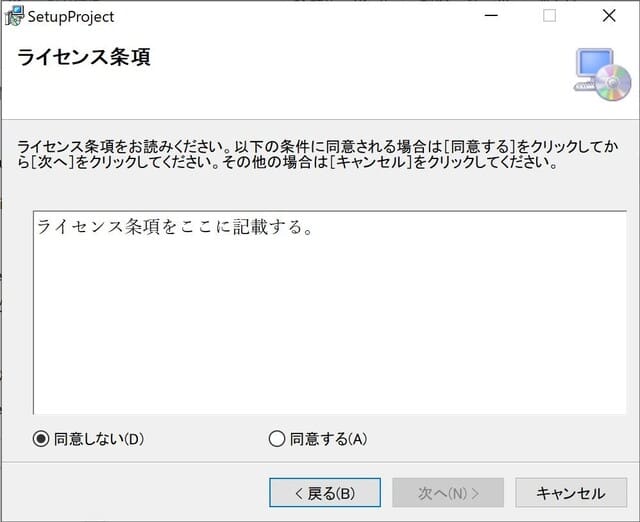
Task: Click the greyed-out maximize button
Action: (x=549, y=16)
